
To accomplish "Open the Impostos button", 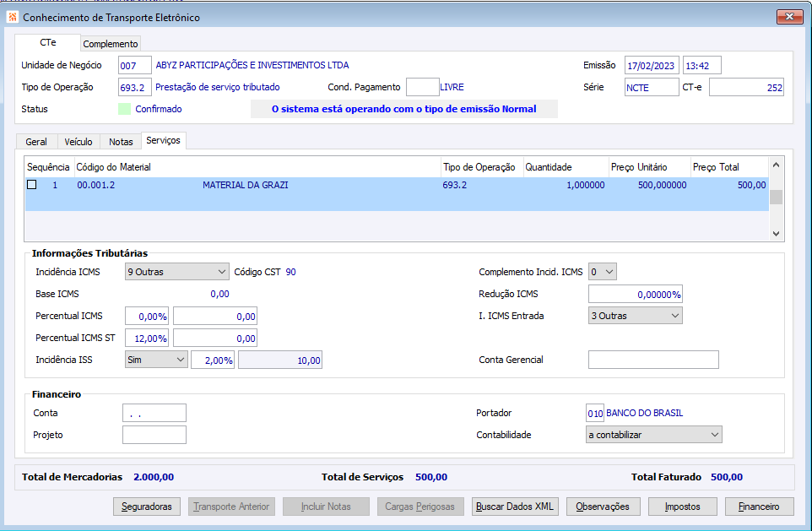I will tap(682, 507).
